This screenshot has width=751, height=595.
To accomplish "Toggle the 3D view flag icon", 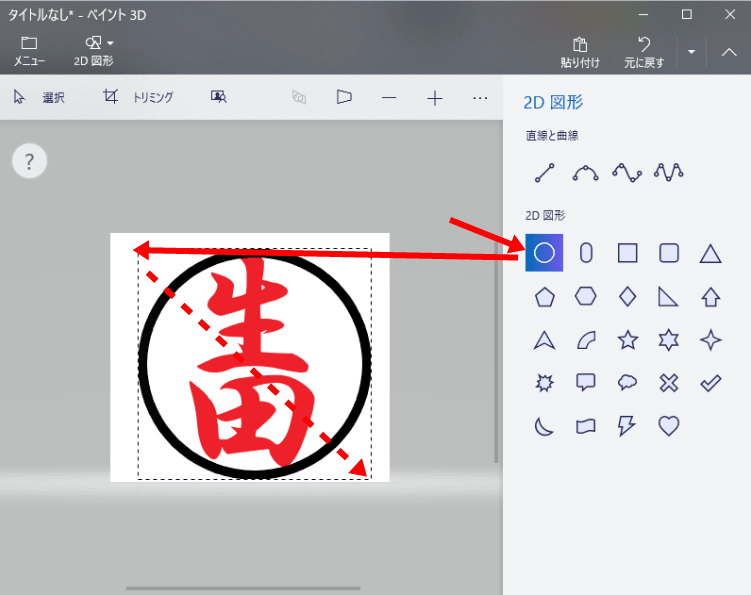I will [x=344, y=97].
